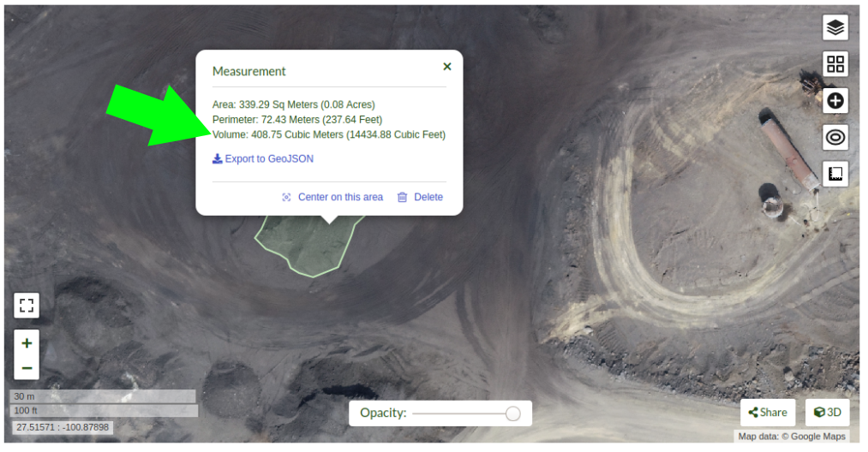Open the contours tool icon
This screenshot has width=868, height=452.
[835, 137]
